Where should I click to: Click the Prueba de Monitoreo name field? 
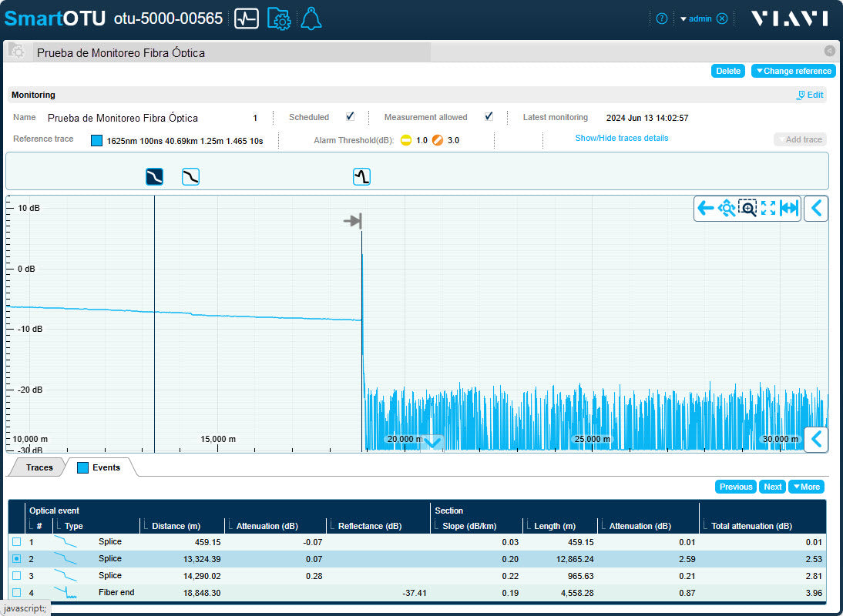(123, 118)
